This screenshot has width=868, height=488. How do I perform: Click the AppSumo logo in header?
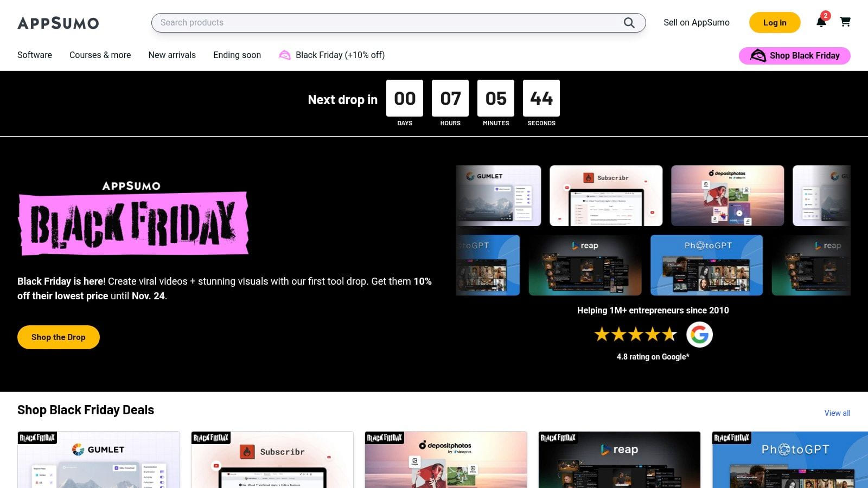pyautogui.click(x=58, y=23)
